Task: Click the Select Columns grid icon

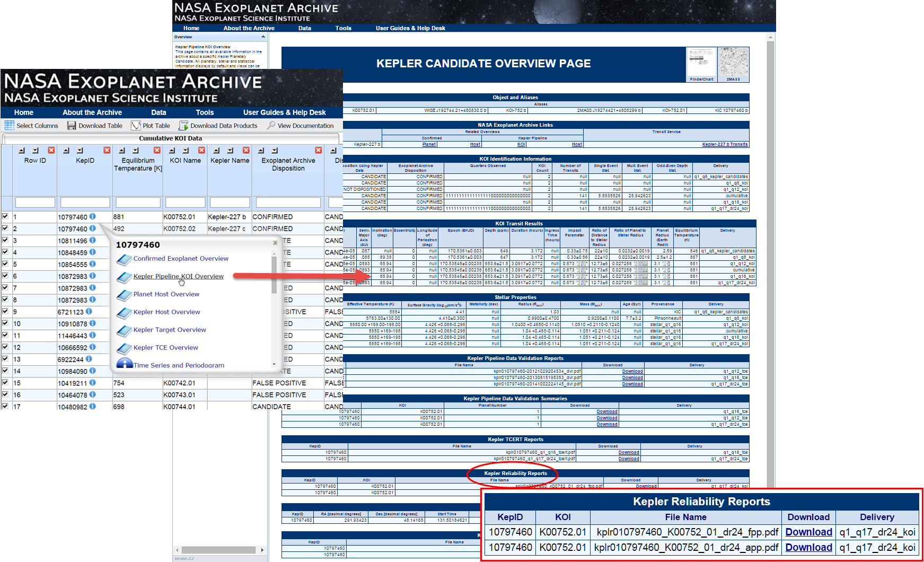Action: click(9, 125)
